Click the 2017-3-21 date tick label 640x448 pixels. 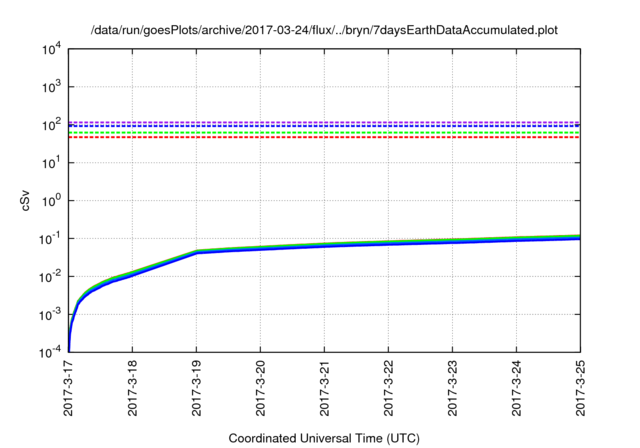(324, 388)
